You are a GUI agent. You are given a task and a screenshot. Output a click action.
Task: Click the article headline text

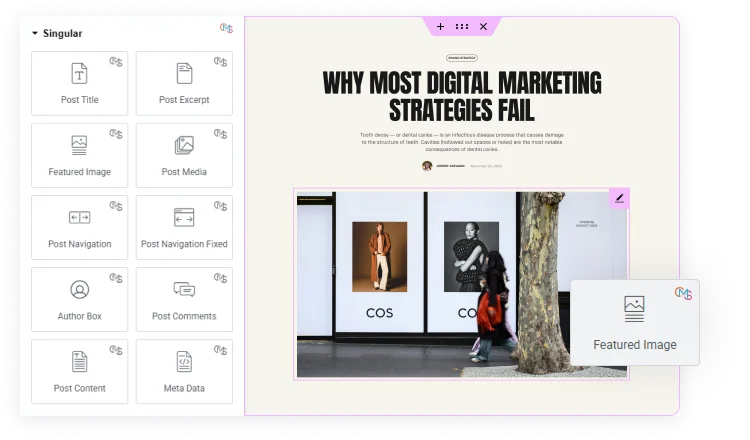pos(461,96)
